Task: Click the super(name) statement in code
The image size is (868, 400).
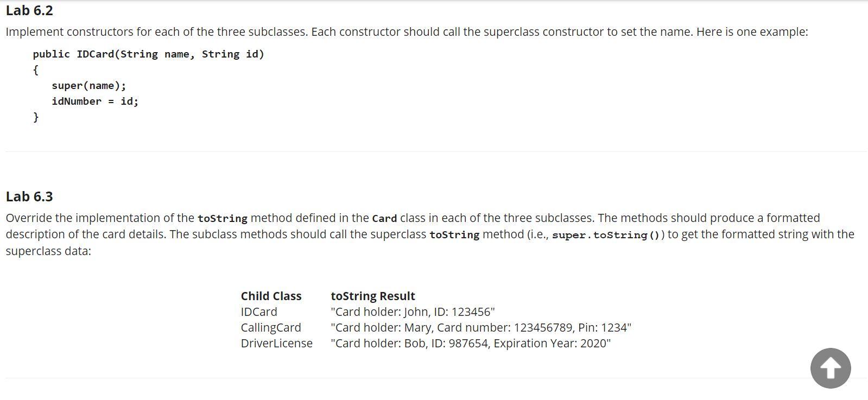Action: point(88,85)
